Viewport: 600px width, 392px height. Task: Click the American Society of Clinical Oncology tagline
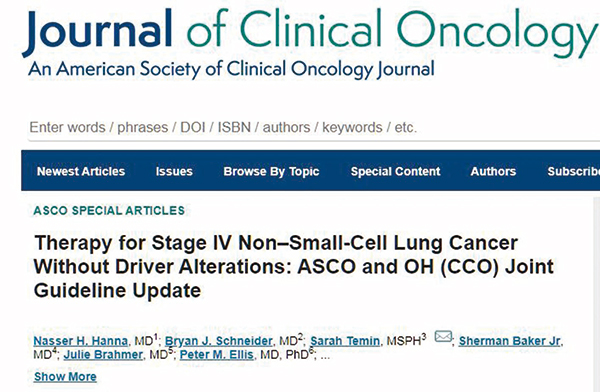click(x=231, y=70)
